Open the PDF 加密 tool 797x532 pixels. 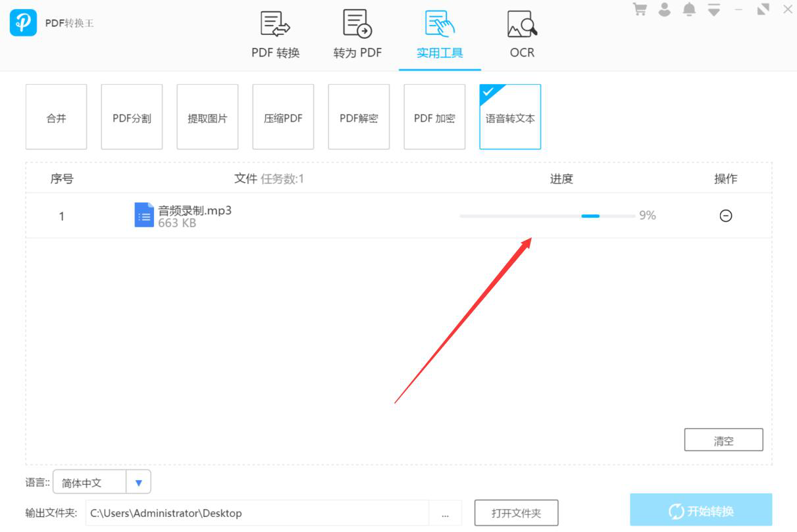click(x=434, y=117)
